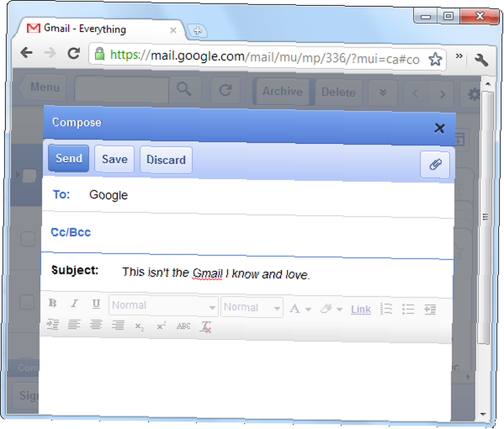Go to the previous message arrow
The height and width of the screenshot is (429, 504).
(415, 94)
